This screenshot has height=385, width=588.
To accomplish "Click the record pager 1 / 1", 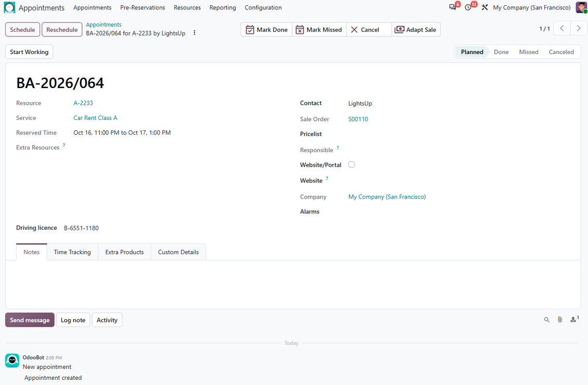I will [x=544, y=29].
